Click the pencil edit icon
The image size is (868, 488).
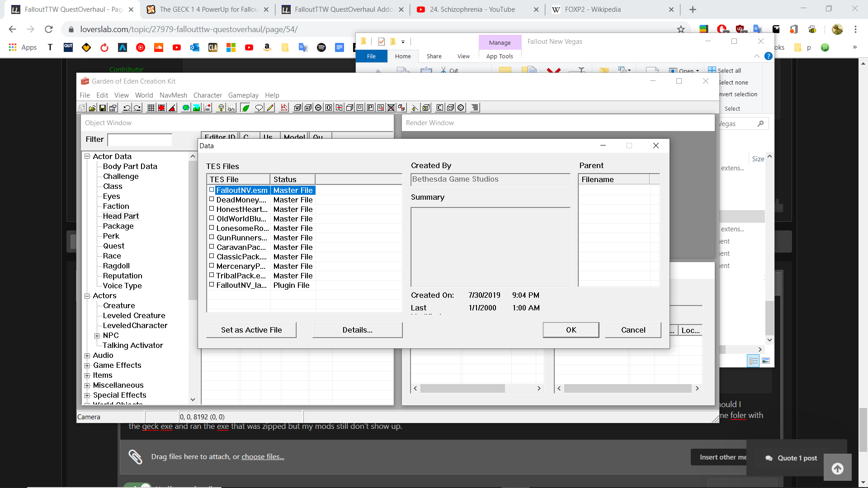pos(270,108)
